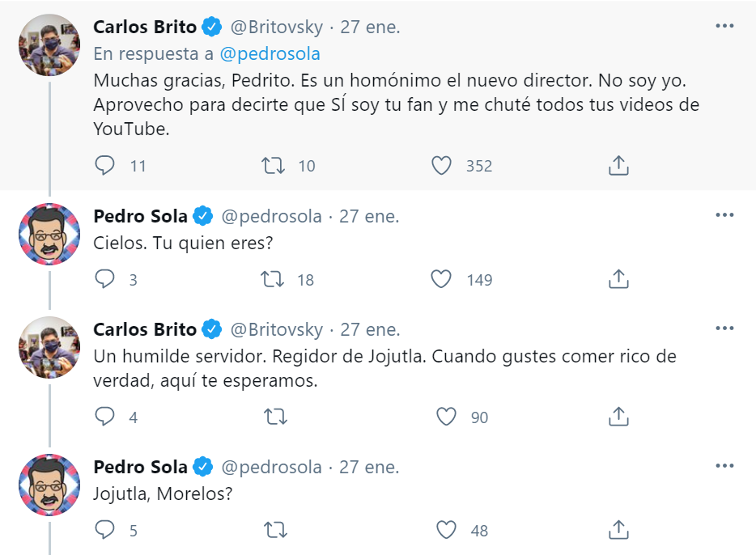This screenshot has width=756, height=555.
Task: Reply to the "Regidor de Jojutla" tweet
Action: click(x=105, y=417)
